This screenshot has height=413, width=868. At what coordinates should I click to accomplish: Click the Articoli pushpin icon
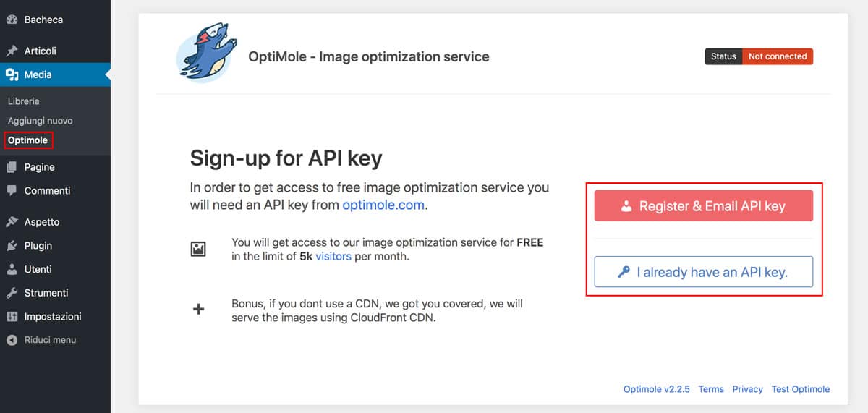coord(12,51)
